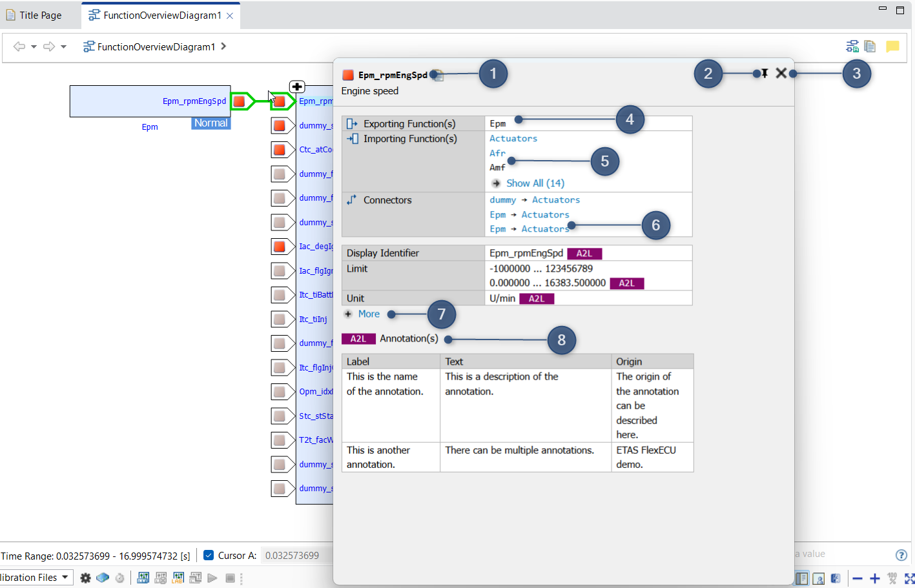Reset the diagram zoom to 100%
The width and height of the screenshot is (915, 588).
(x=892, y=578)
